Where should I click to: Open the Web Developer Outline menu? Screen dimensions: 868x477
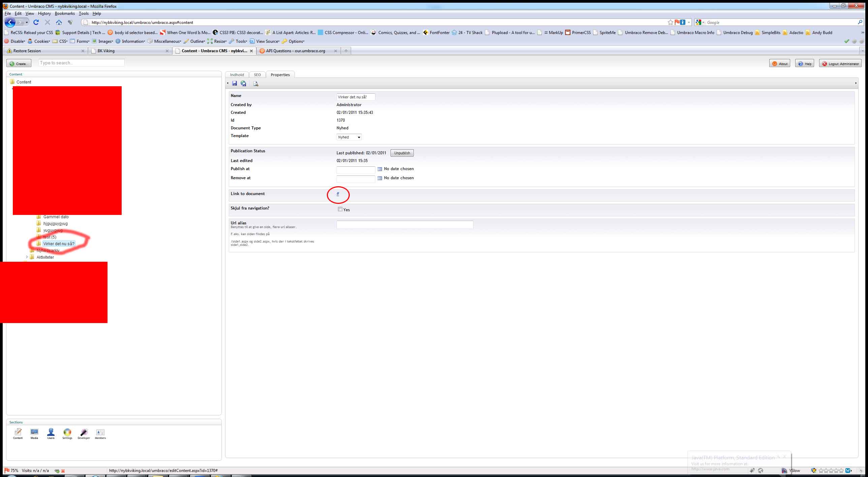(x=194, y=41)
